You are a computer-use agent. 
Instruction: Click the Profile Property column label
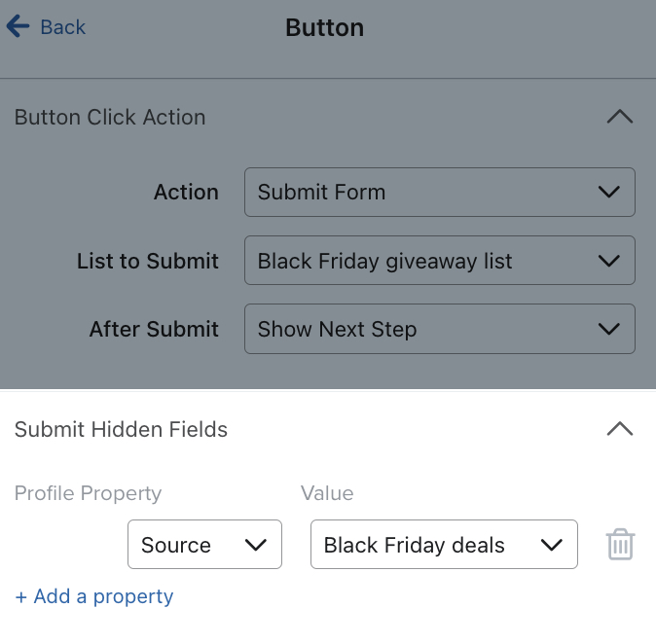tap(88, 493)
